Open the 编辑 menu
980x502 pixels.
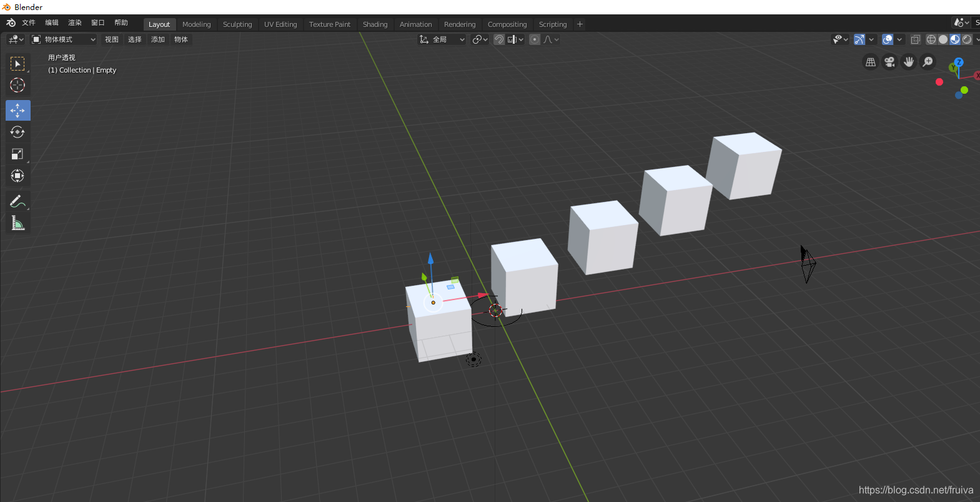tap(52, 23)
